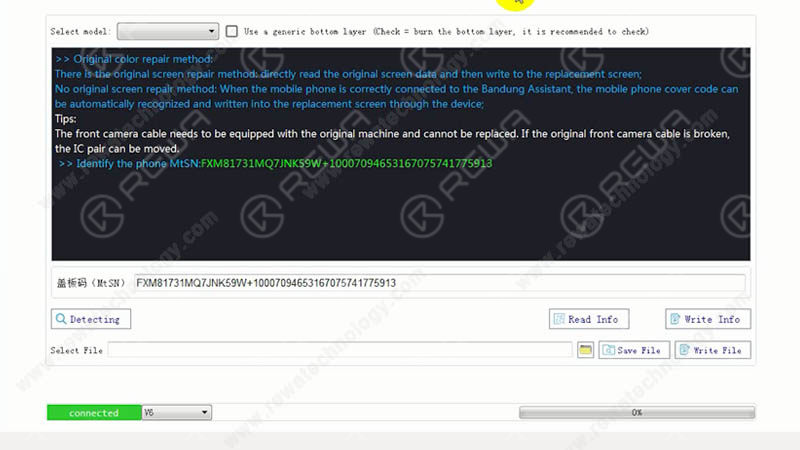This screenshot has width=800, height=450.
Task: Focus the MtSN code input field
Action: pyautogui.click(x=439, y=283)
